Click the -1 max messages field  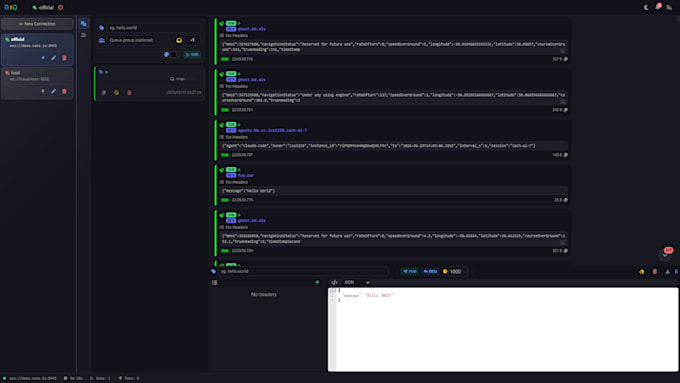tap(192, 40)
